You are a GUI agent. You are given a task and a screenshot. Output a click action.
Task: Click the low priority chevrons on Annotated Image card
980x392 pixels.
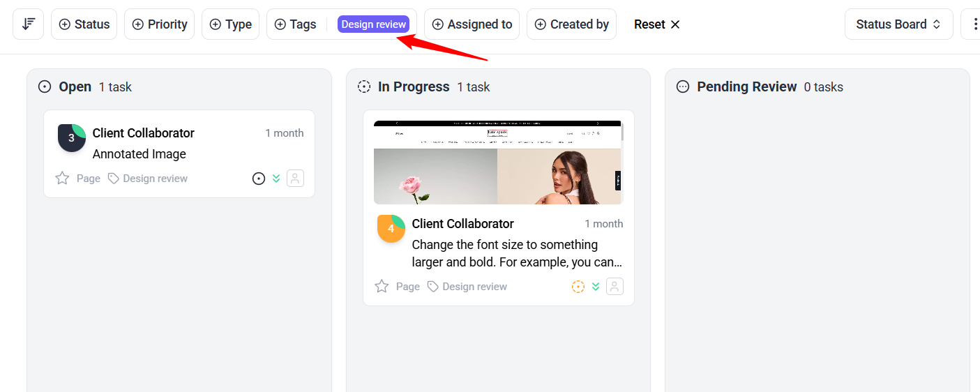point(276,179)
